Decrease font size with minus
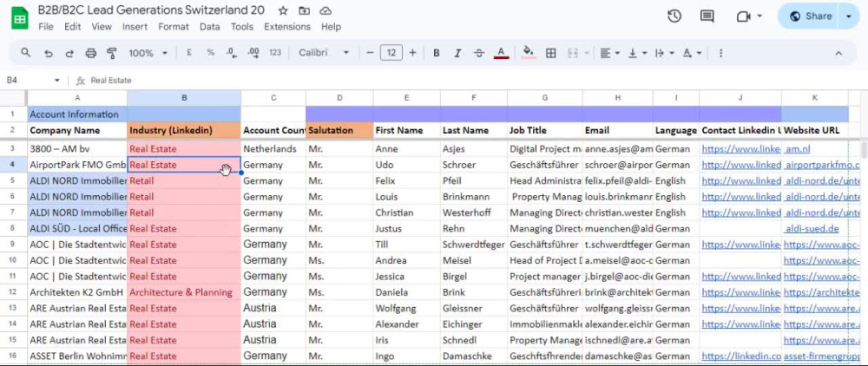Image resolution: width=868 pixels, height=366 pixels. pos(370,53)
